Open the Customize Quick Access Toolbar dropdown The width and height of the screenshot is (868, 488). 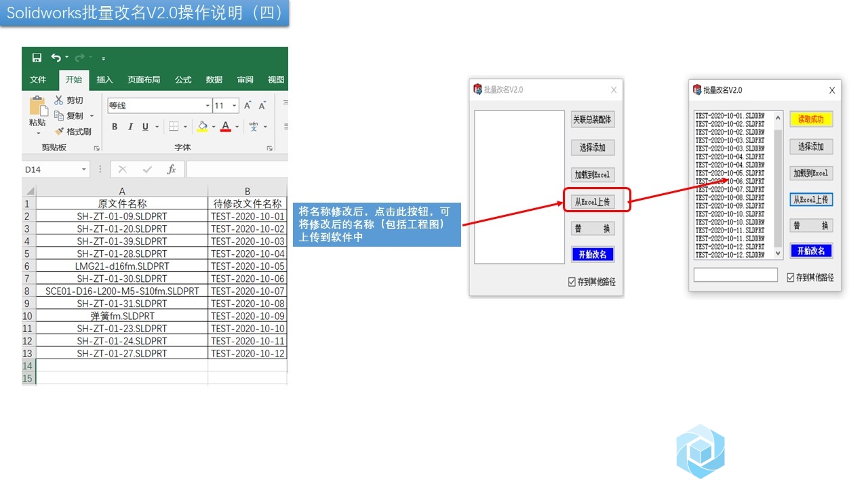tap(104, 59)
